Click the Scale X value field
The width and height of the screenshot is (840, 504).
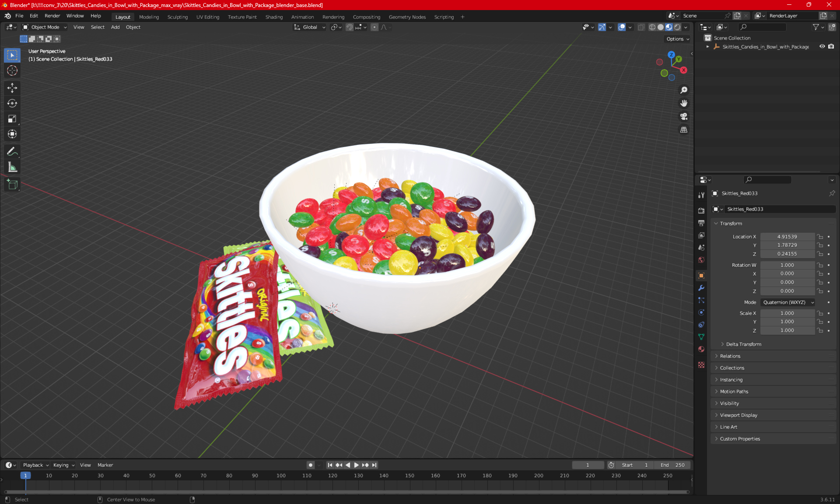coord(787,313)
